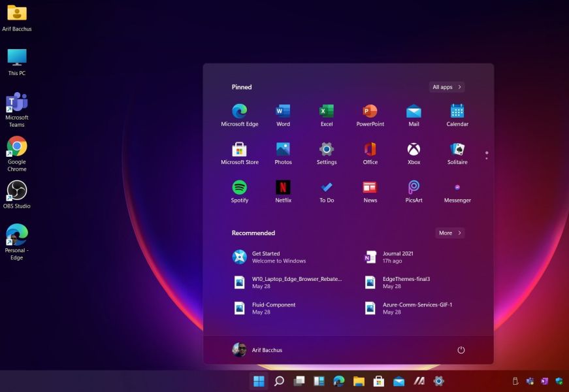
Task: Launch Word from pinned apps
Action: (x=283, y=115)
